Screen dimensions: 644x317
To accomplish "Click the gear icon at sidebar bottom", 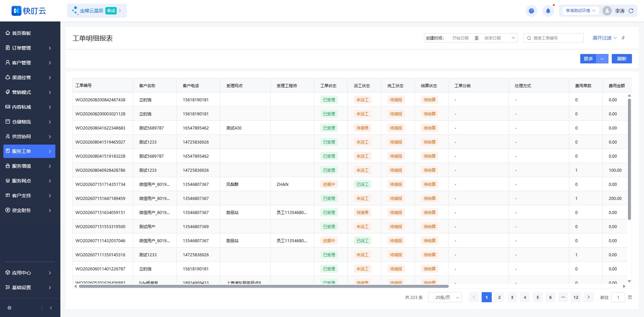I will 9,308.
